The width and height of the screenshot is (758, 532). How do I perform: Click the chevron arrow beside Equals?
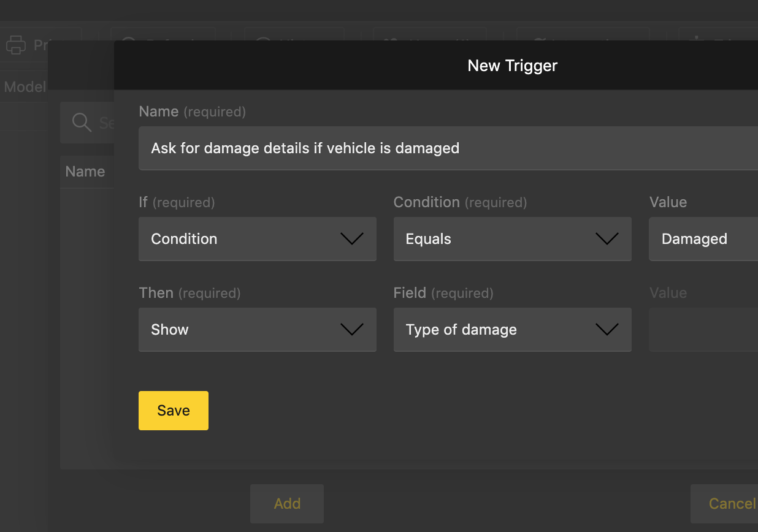[607, 239]
